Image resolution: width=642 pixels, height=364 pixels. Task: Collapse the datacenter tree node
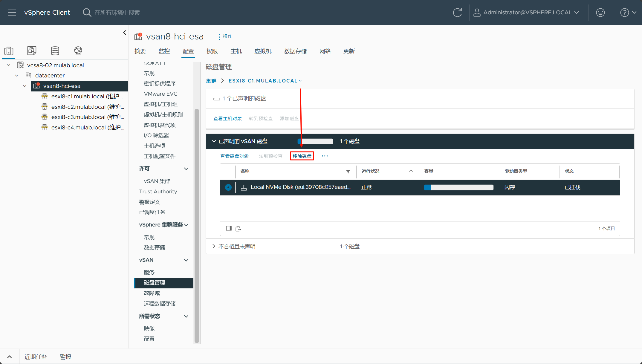[x=17, y=75]
